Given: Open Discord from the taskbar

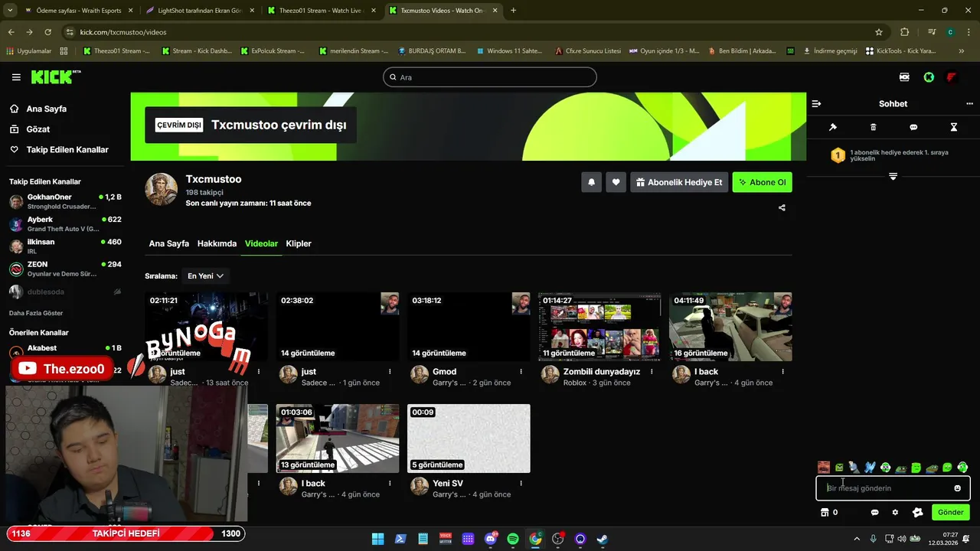Looking at the screenshot, I should coord(491,539).
